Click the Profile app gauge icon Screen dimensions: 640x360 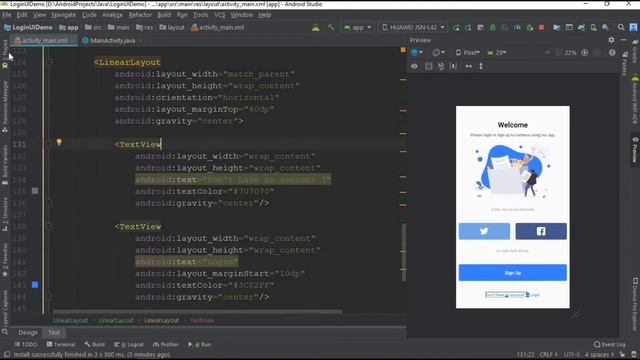[x=517, y=27]
